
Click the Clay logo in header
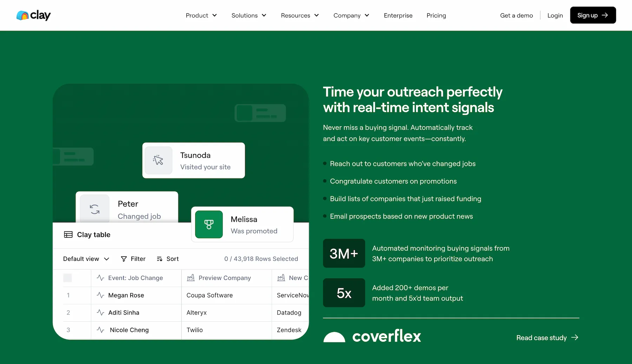pyautogui.click(x=33, y=15)
